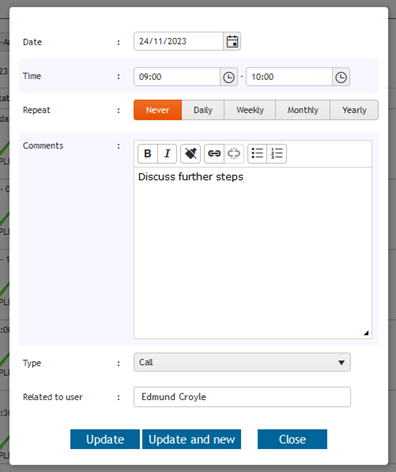Focus the end time field 10:00
The image size is (396, 472).
tap(289, 77)
